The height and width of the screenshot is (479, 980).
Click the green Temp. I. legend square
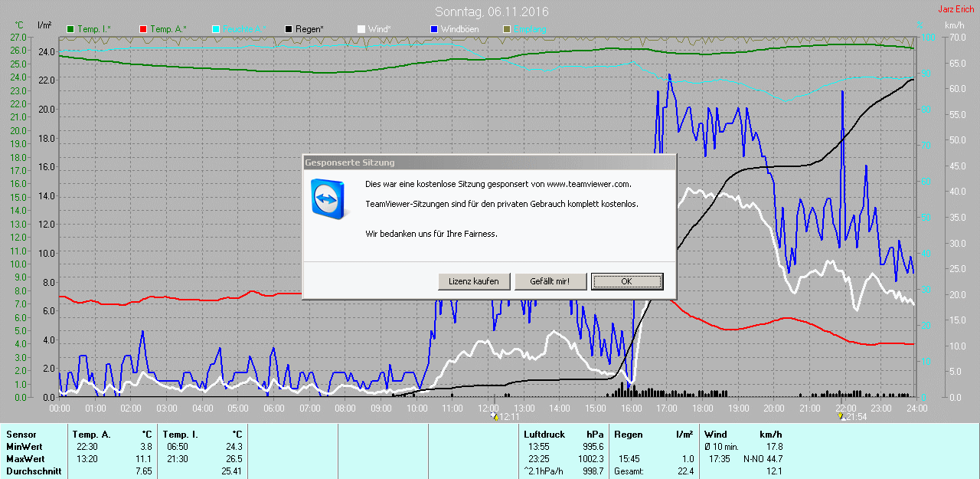[x=71, y=29]
